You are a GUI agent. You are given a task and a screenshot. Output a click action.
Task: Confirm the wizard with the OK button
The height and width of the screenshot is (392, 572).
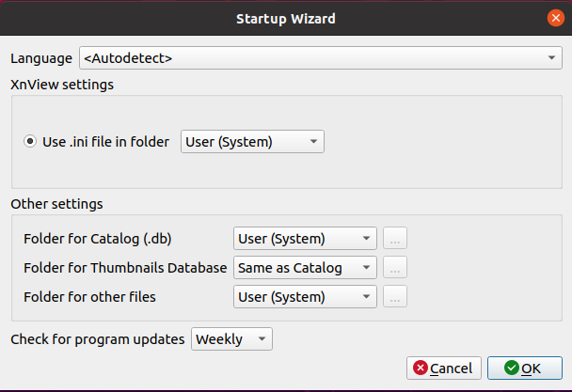click(x=521, y=368)
